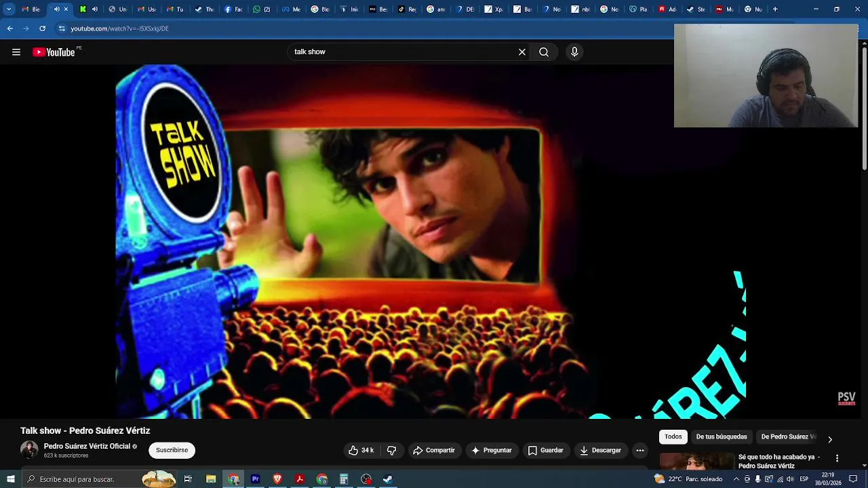Image resolution: width=868 pixels, height=488 pixels.
Task: Open the YouTube guide hamburger menu
Action: [16, 52]
